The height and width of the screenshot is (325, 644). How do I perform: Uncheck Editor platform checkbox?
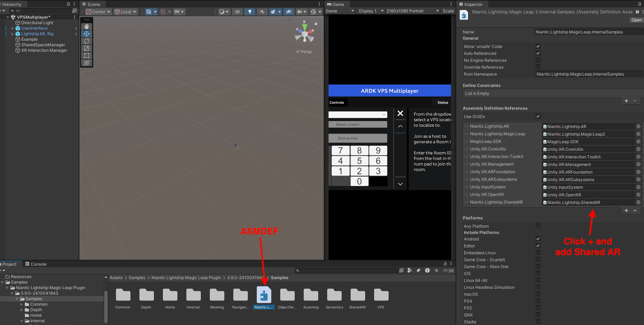pos(538,246)
